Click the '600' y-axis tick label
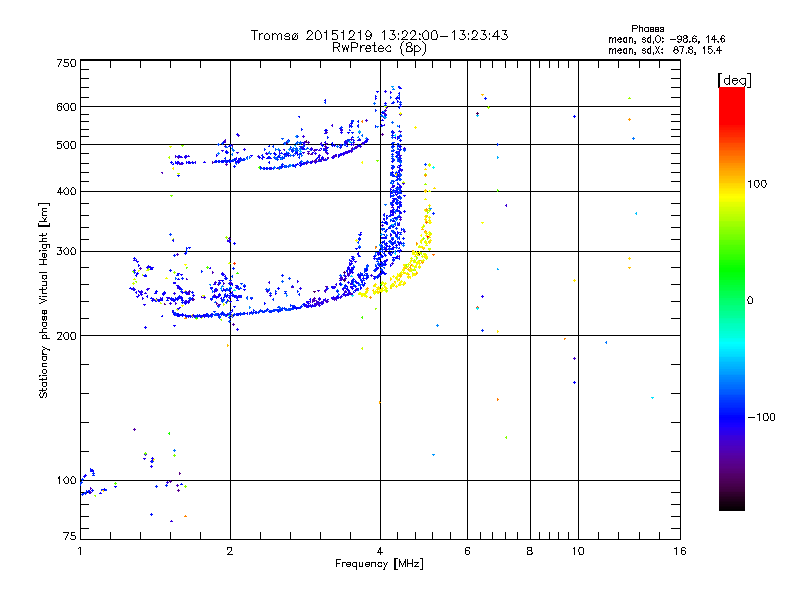Viewport: 800px width, 600px height. (66, 107)
